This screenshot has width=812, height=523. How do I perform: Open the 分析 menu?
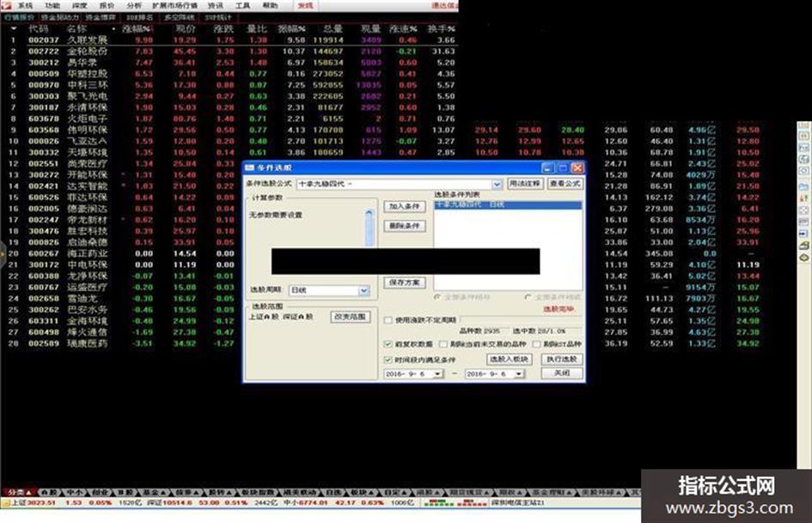click(134, 5)
